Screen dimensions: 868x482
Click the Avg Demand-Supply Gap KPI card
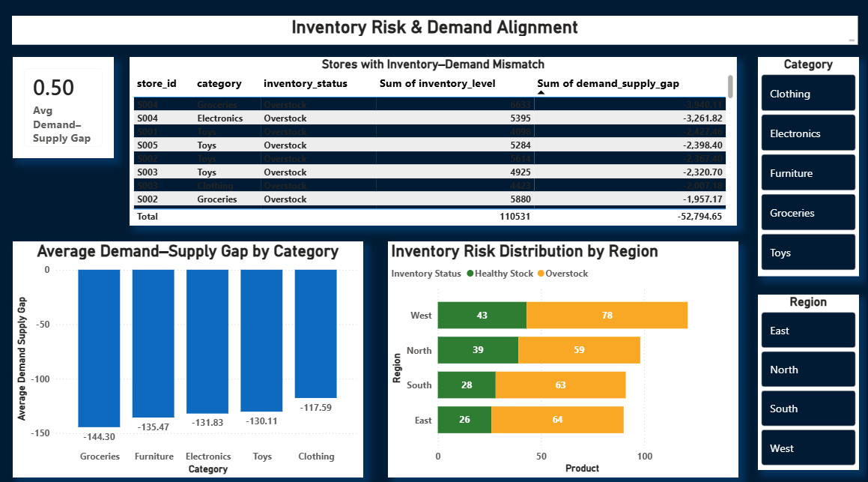[63, 107]
